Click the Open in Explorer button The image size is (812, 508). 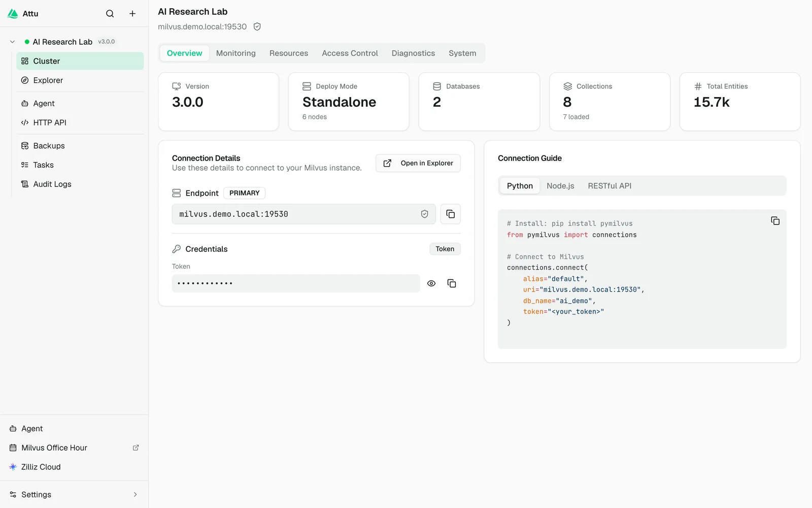pyautogui.click(x=418, y=163)
